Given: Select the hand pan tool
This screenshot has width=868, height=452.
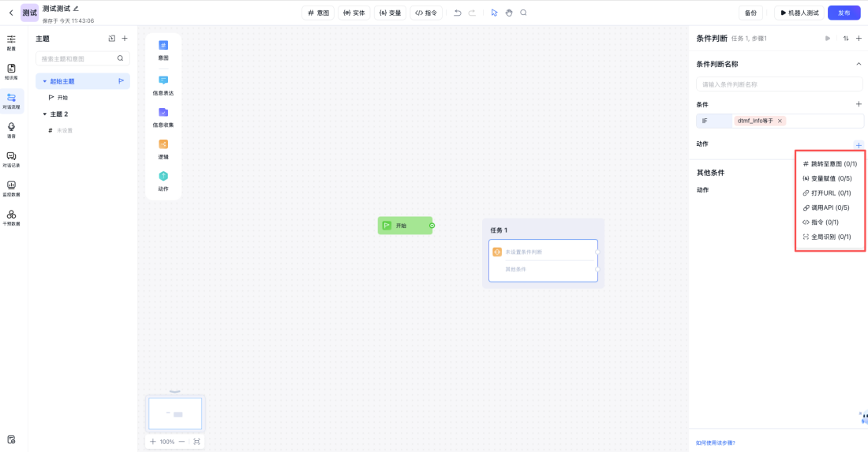Looking at the screenshot, I should pyautogui.click(x=509, y=13).
